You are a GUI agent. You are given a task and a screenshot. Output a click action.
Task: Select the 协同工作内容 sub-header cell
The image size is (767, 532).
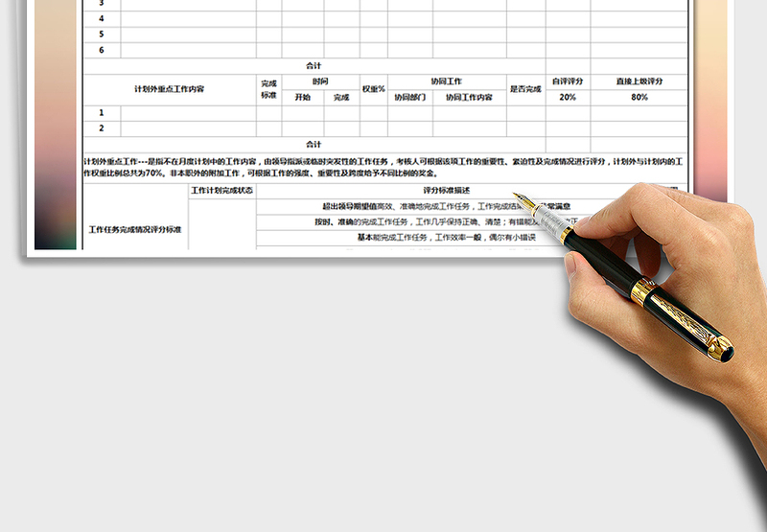click(469, 97)
